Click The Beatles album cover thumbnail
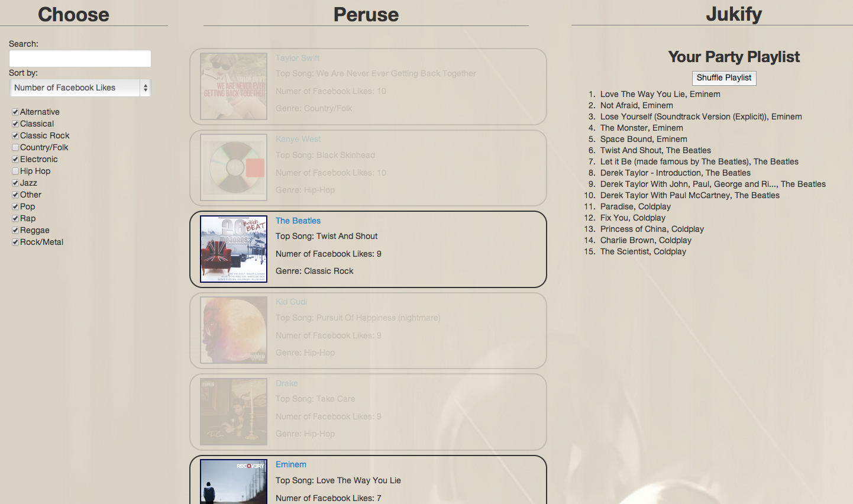Viewport: 853px width, 504px height. click(234, 249)
